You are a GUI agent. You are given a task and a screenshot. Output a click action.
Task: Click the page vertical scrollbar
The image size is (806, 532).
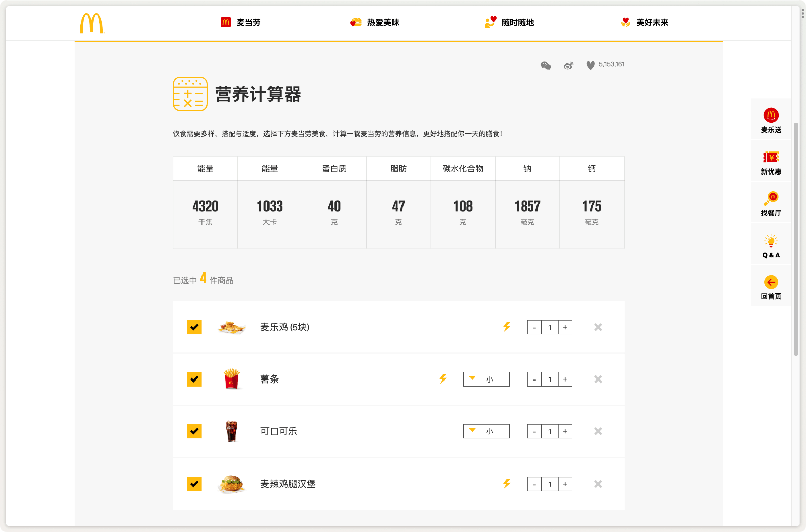(x=796, y=239)
